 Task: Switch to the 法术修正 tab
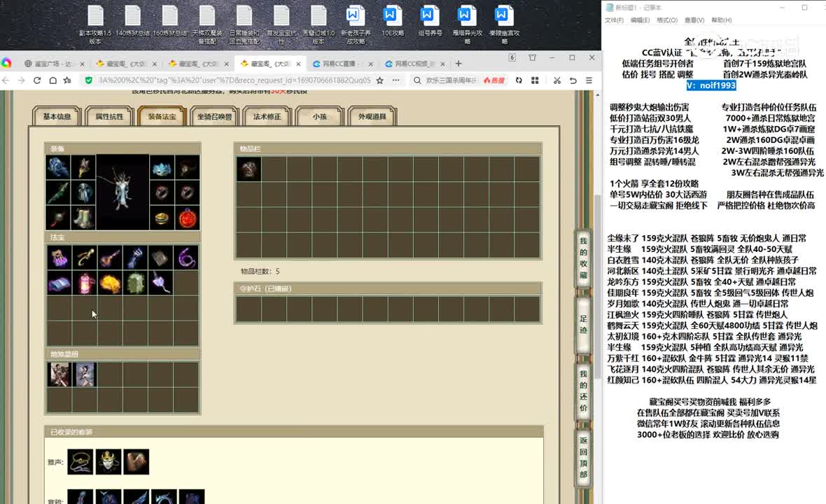(x=267, y=116)
